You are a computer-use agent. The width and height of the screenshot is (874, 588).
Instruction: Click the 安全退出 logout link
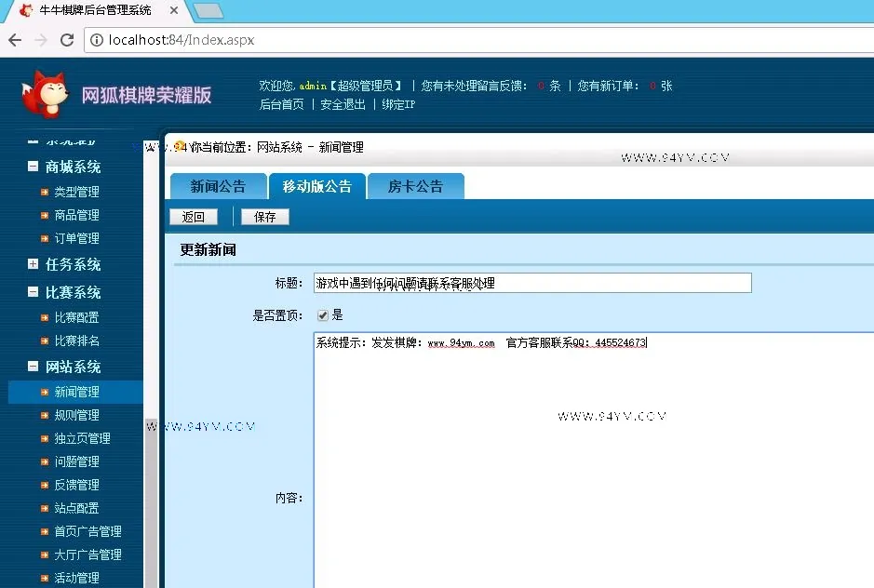[x=343, y=105]
